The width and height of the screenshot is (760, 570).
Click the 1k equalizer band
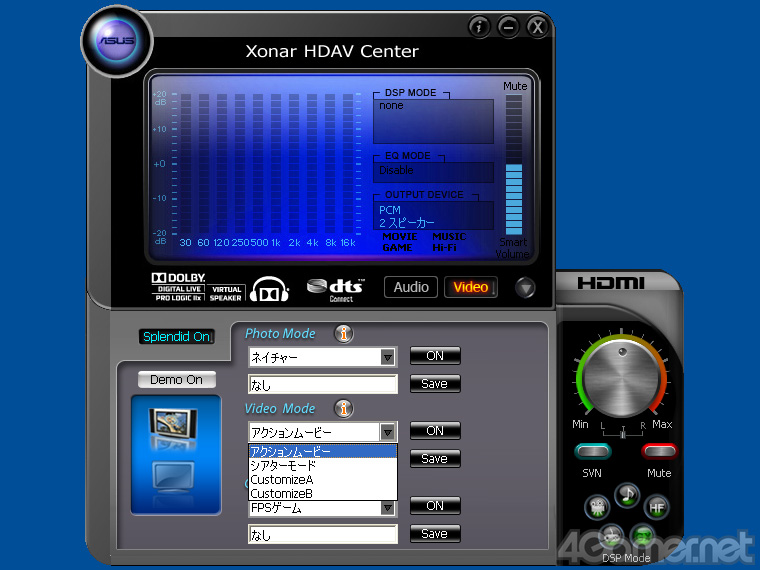(x=276, y=165)
